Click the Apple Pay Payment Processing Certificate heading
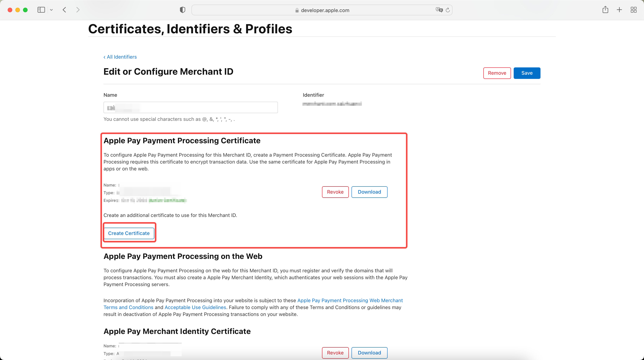This screenshot has height=360, width=644. pos(182,141)
